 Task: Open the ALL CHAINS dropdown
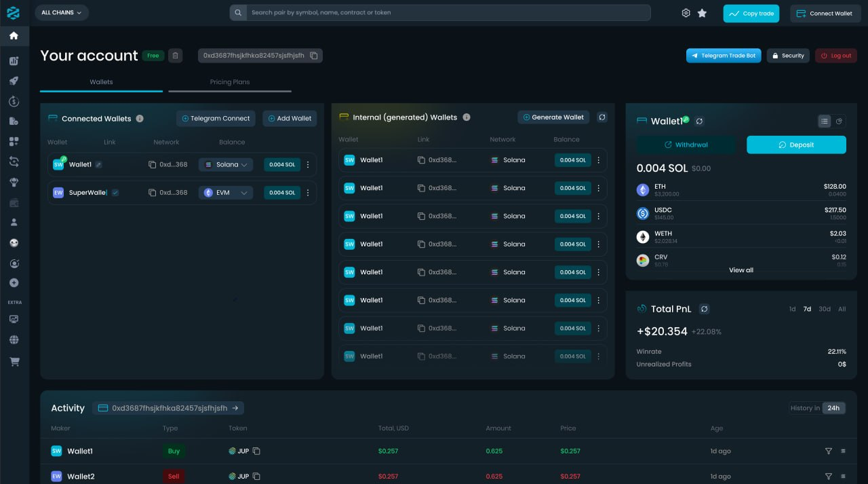pyautogui.click(x=62, y=13)
